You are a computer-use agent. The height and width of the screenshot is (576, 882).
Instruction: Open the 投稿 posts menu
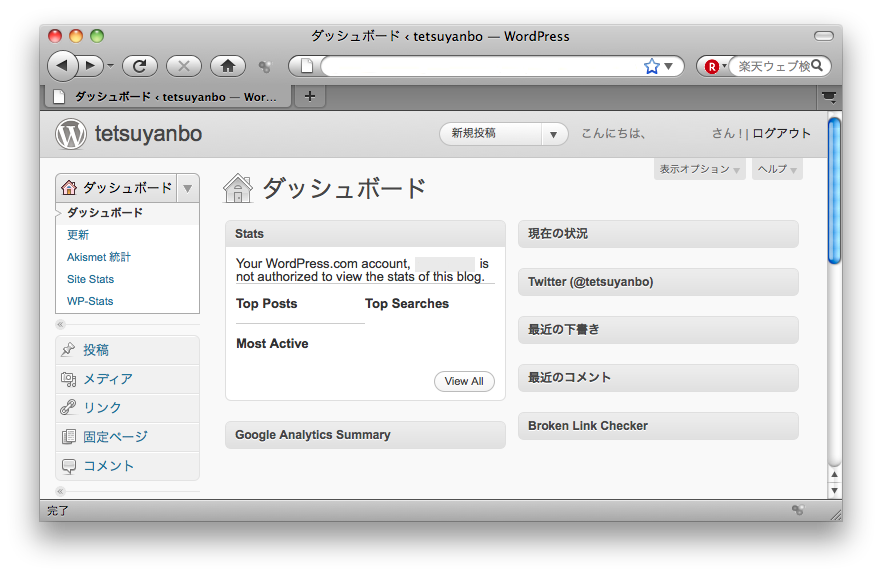[96, 350]
